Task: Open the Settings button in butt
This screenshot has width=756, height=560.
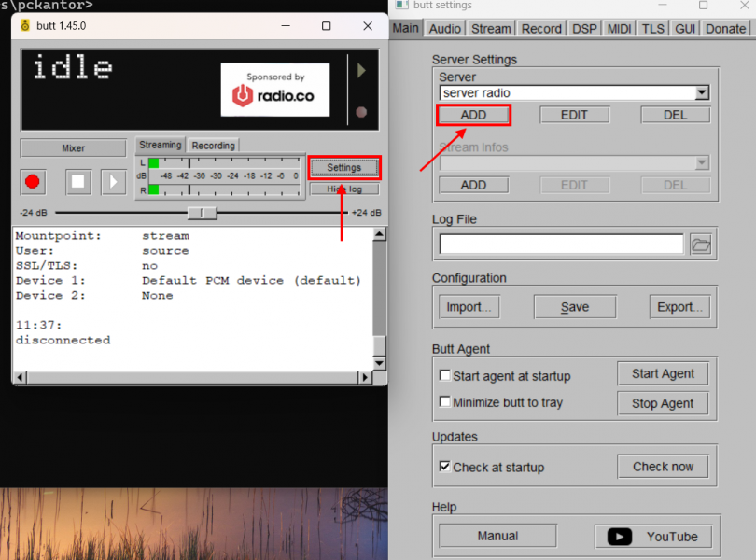Action: pyautogui.click(x=343, y=168)
